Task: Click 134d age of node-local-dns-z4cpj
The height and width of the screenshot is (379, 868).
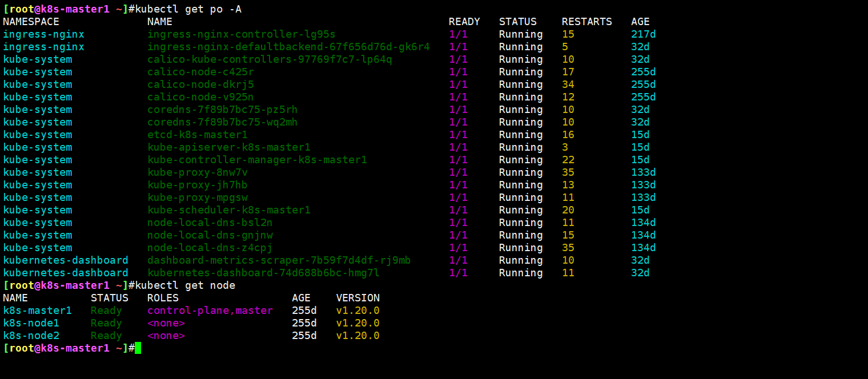Action: (x=643, y=248)
